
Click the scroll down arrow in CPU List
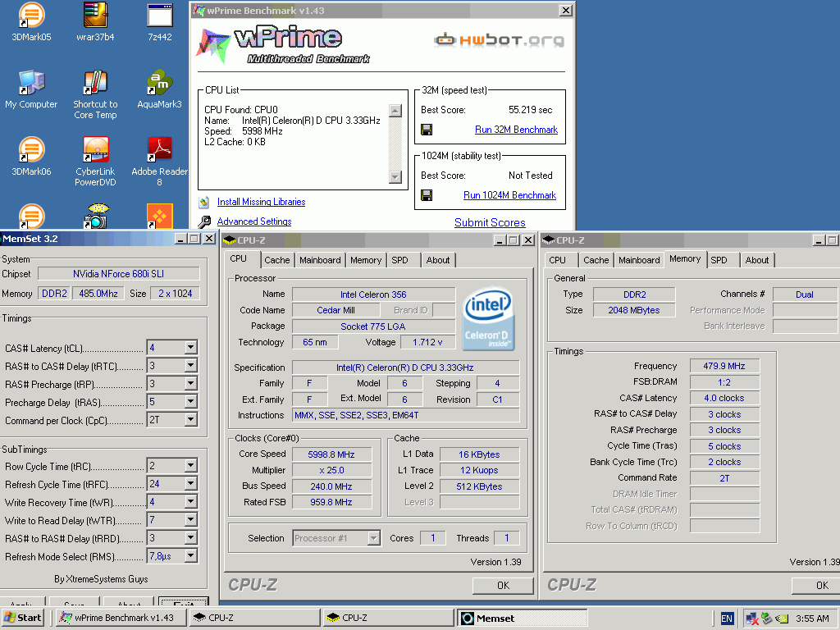tap(395, 177)
